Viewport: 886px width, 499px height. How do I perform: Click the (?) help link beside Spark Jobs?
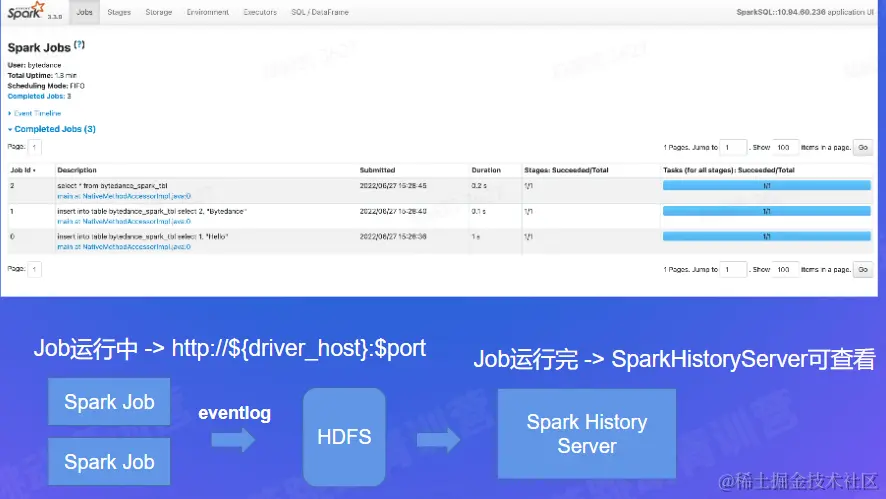tap(79, 45)
